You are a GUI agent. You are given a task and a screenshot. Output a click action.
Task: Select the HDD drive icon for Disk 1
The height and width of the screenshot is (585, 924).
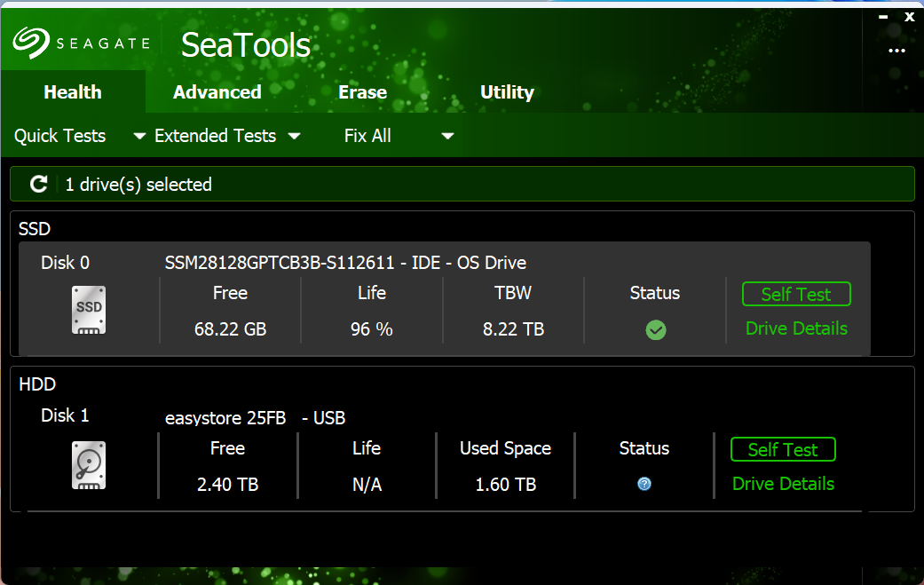pos(88,464)
